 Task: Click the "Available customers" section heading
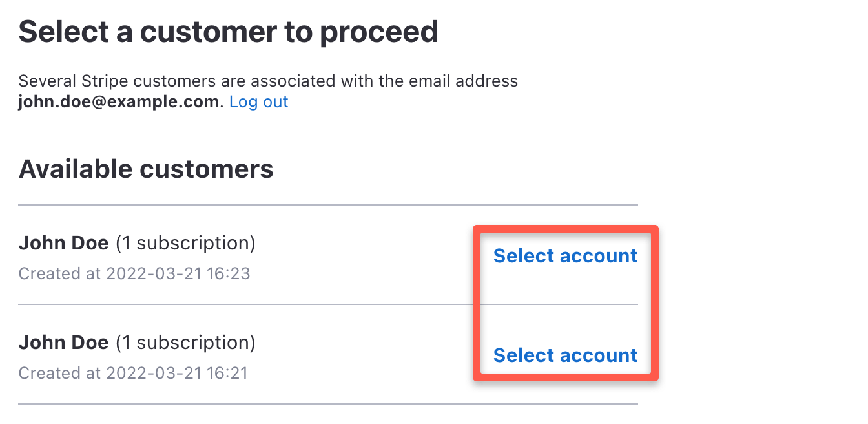146,169
